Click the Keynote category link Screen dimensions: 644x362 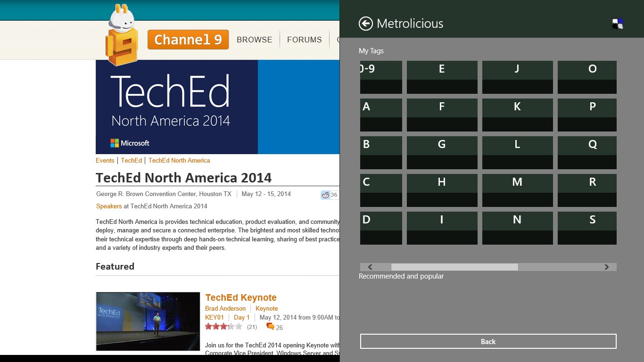coord(267,308)
